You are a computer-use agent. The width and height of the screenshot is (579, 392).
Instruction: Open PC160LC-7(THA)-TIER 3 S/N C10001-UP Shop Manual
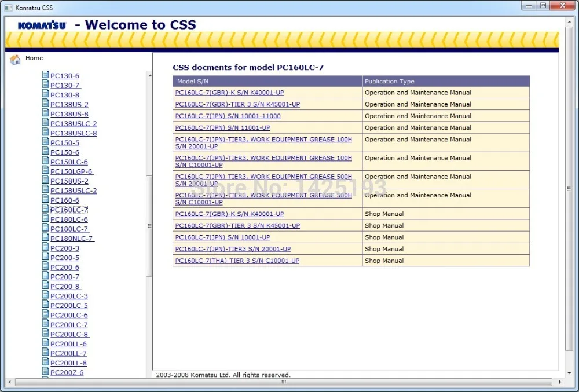tap(237, 261)
